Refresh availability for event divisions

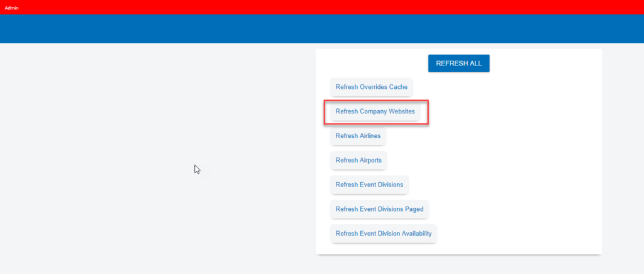click(x=384, y=234)
